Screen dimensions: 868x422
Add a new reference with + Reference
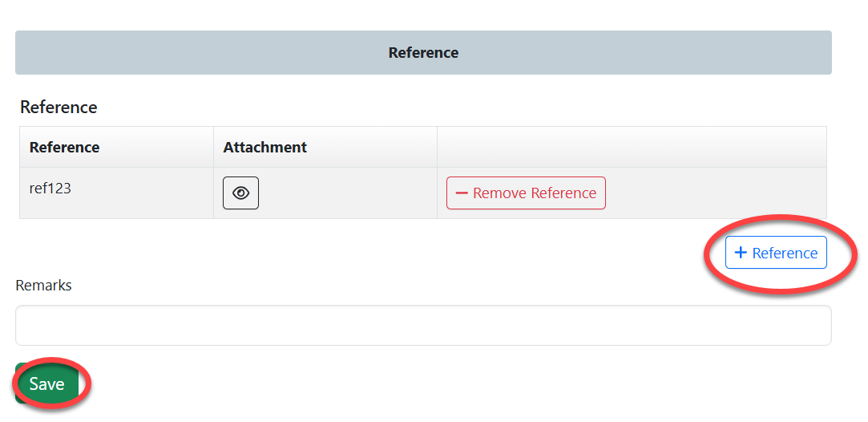pos(776,253)
